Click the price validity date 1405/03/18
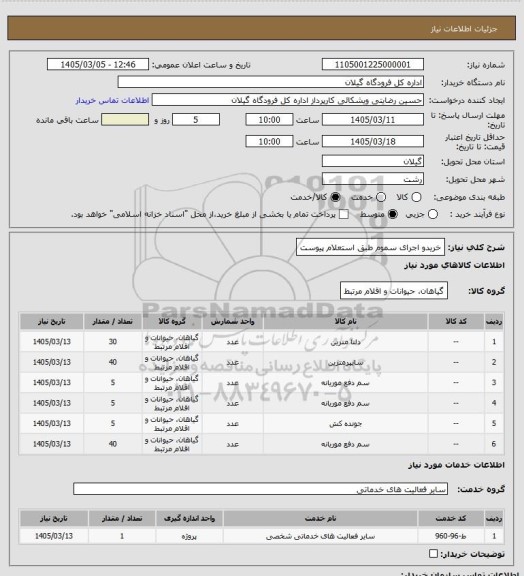524x576 pixels. (x=373, y=141)
